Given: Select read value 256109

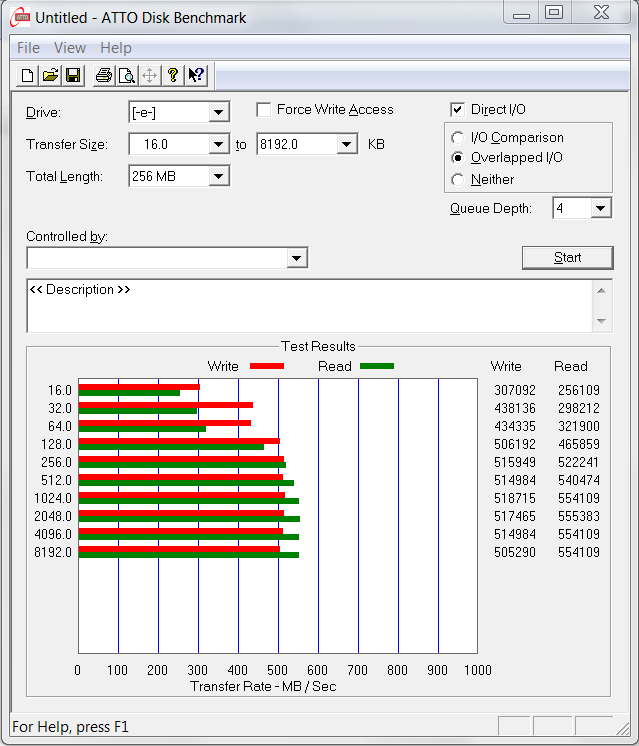Looking at the screenshot, I should (579, 391).
